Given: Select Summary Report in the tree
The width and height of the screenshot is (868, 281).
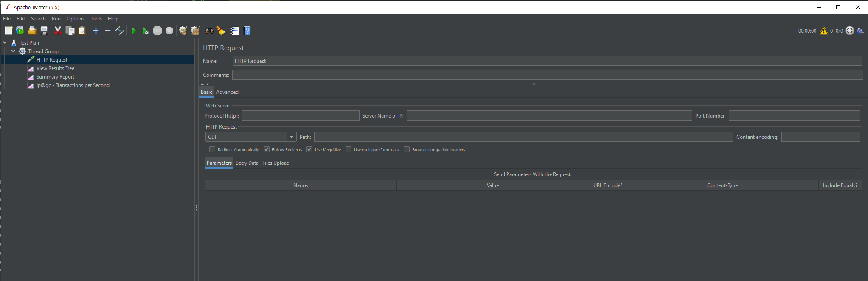Looking at the screenshot, I should [x=55, y=76].
